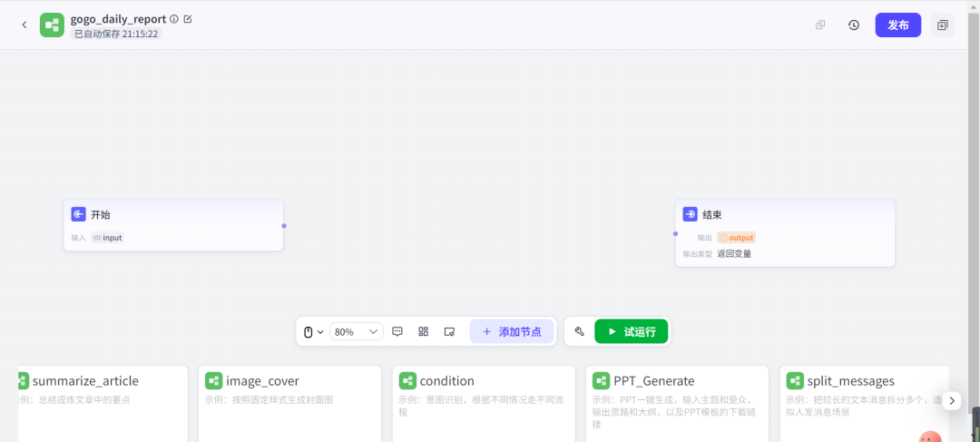980x442 pixels.
Task: Click the str input variable tag
Action: point(107,238)
